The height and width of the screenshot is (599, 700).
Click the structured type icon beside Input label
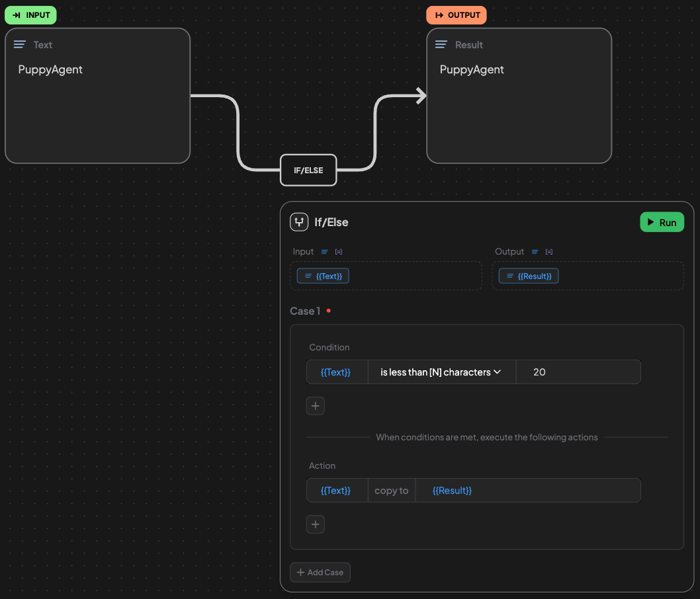(339, 252)
